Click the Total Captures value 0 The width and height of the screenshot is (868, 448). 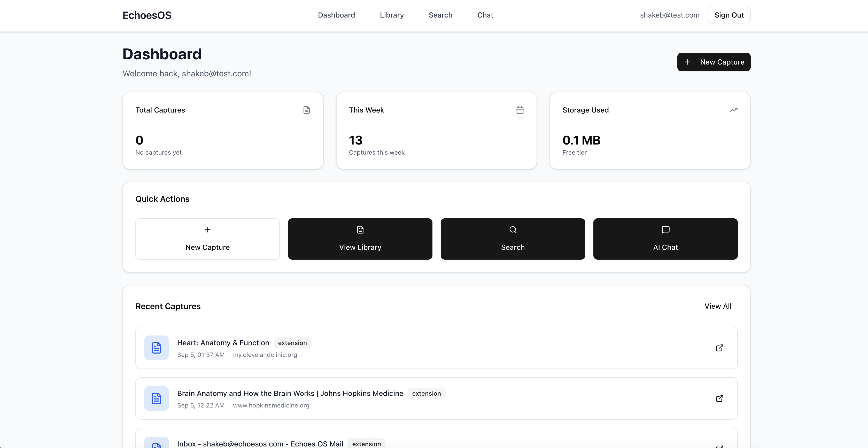coord(139,140)
